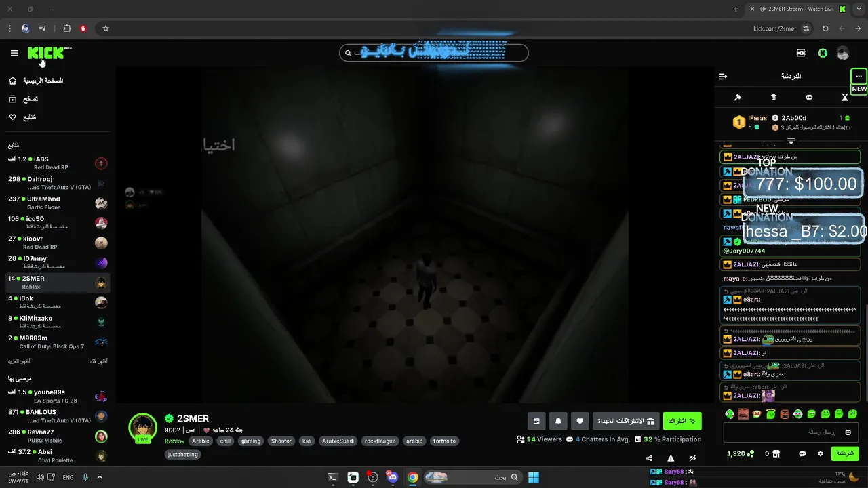Share the stream

649,458
